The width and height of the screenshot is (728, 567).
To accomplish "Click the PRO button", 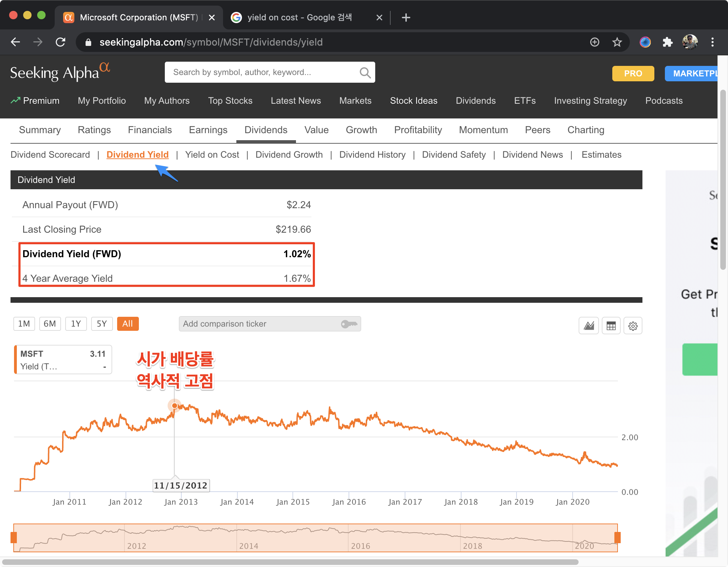I will click(633, 74).
